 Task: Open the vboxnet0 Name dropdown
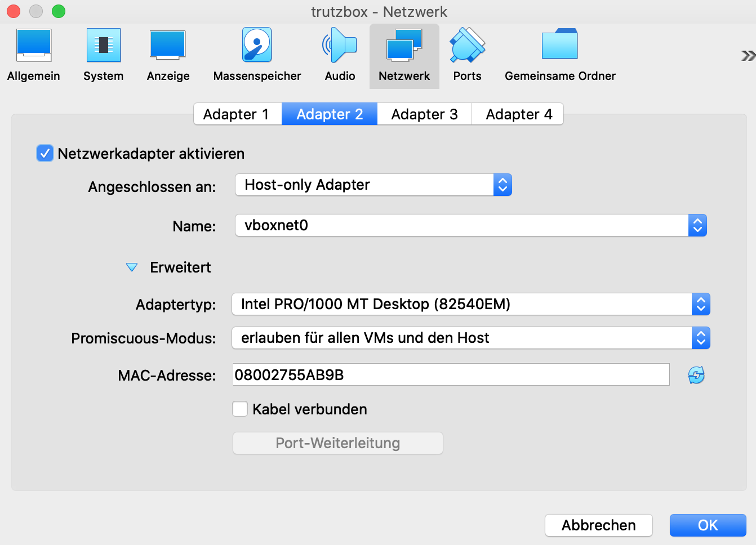(x=470, y=226)
